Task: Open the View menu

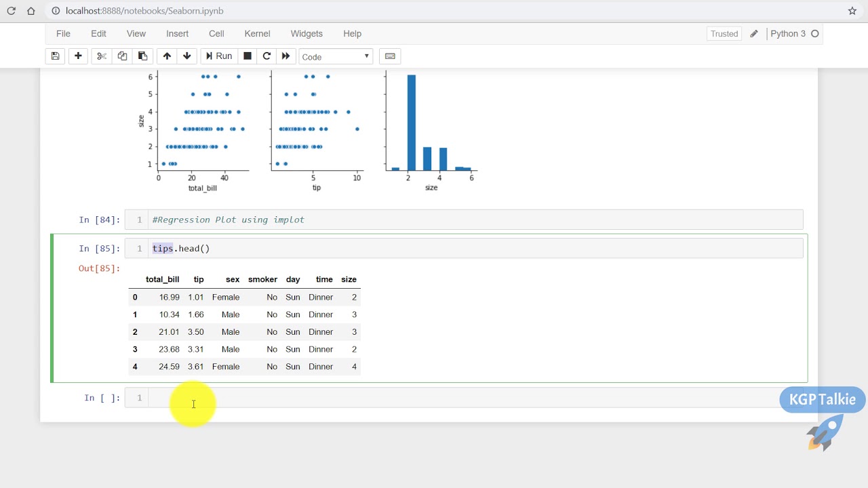Action: [136, 33]
